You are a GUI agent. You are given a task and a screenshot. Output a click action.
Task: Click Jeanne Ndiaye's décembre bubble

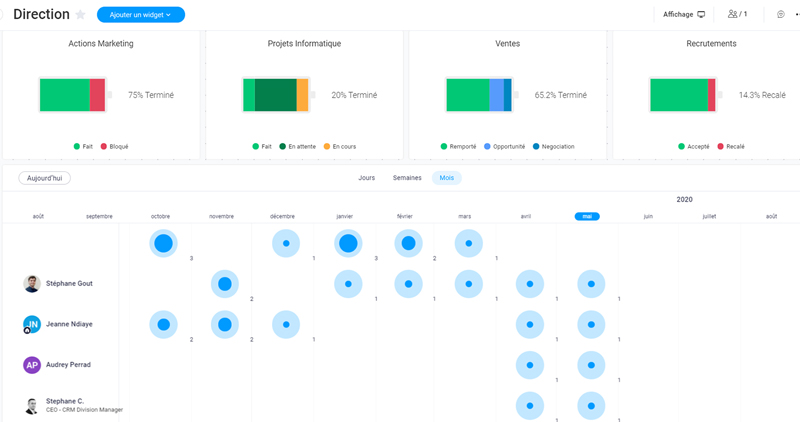(x=286, y=325)
